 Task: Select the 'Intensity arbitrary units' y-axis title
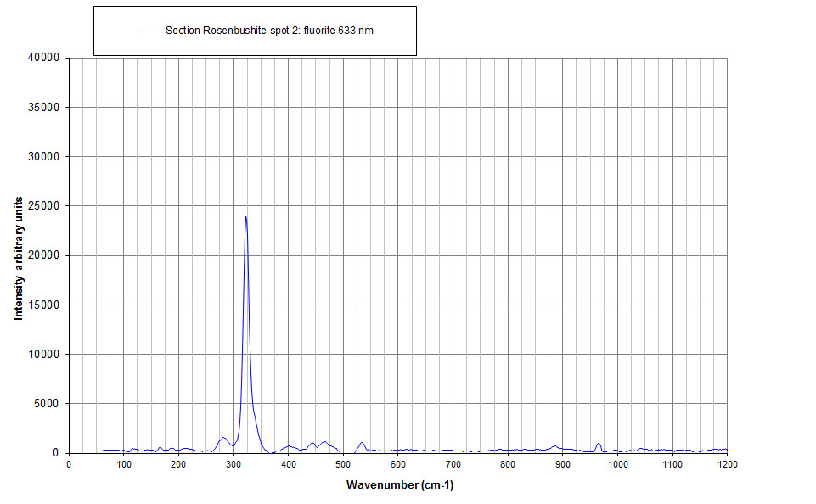coord(18,255)
